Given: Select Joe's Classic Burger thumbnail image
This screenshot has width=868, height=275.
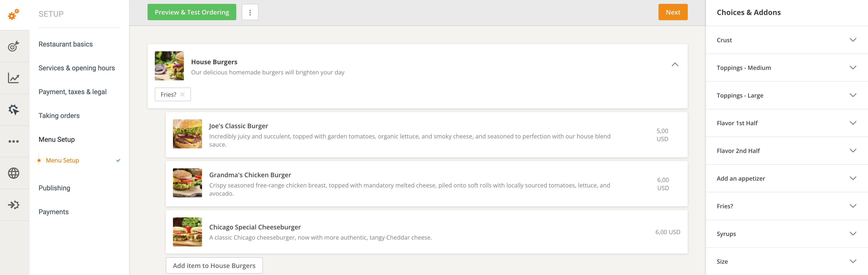Looking at the screenshot, I should tap(187, 134).
